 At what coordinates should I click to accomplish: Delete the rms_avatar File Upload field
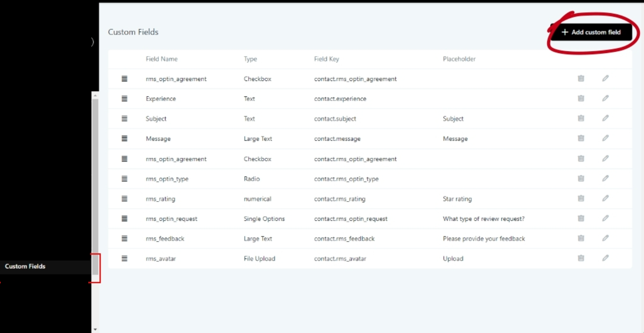click(581, 259)
